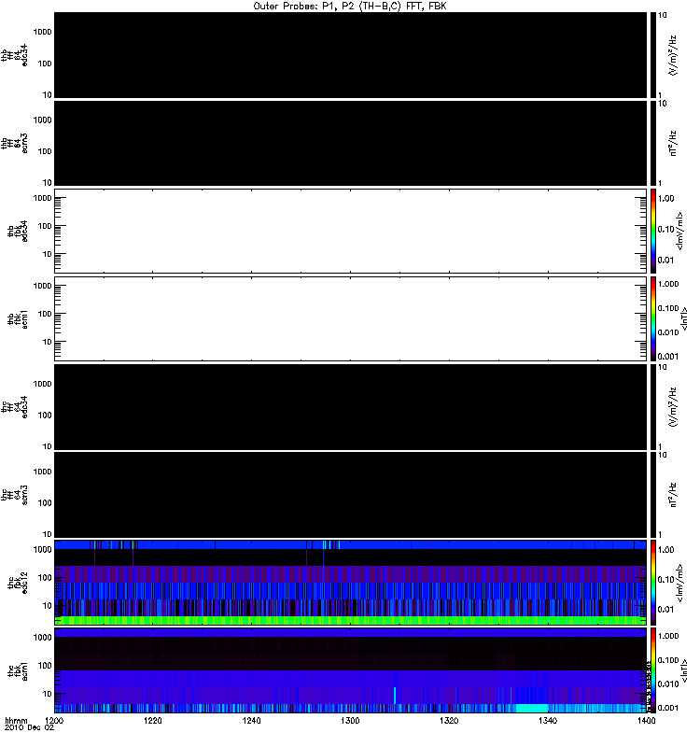Screen dimensions: 700x747
Task: Select the thc fff 64 edc34 black spectrogram panel
Action: tap(350, 407)
